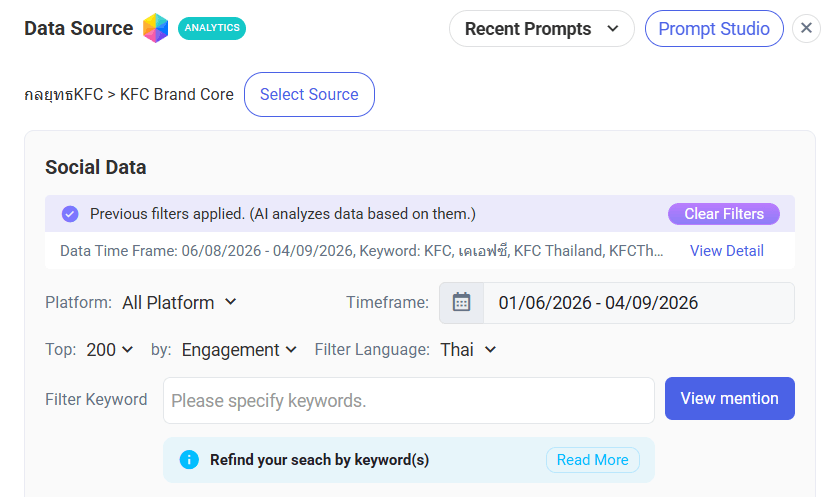
Task: Click the ANALYTICS badge
Action: (212, 28)
